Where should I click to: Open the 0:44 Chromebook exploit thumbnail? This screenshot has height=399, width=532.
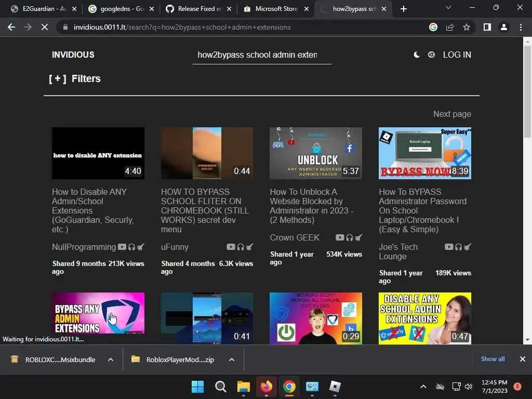click(207, 153)
